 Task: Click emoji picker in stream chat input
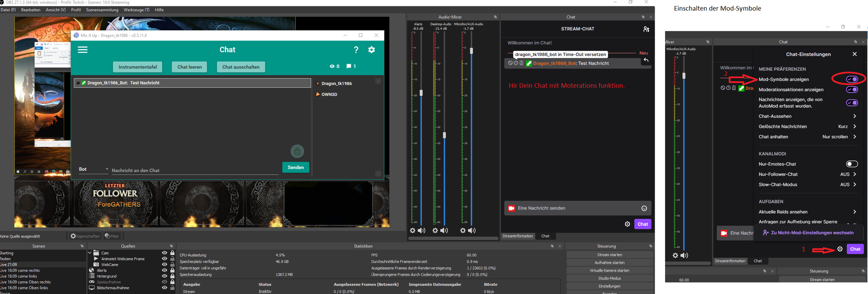(644, 208)
